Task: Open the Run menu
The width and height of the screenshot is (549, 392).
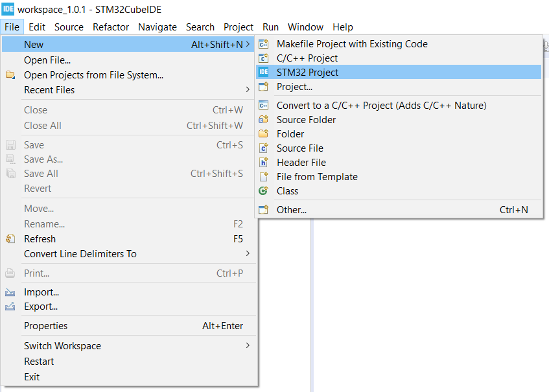Action: [x=271, y=27]
